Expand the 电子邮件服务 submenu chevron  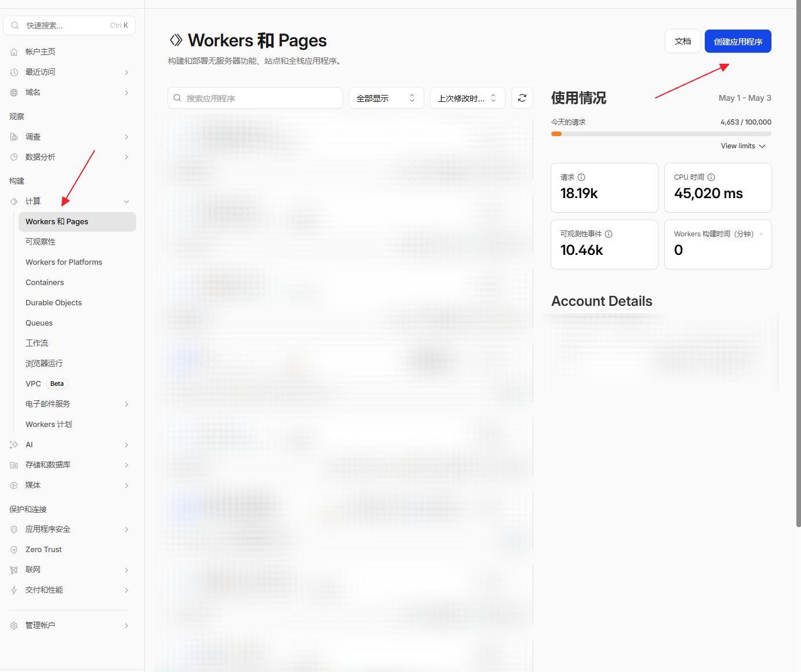pyautogui.click(x=126, y=404)
